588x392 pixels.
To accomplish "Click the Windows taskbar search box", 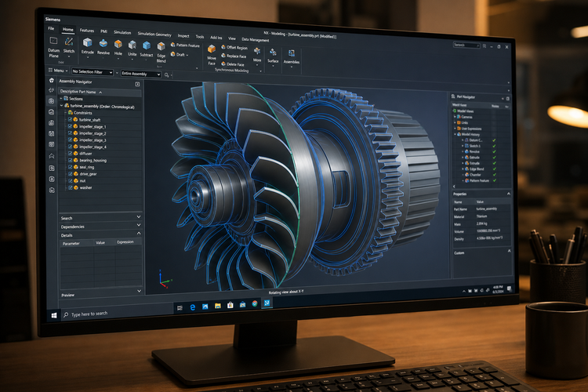I will pyautogui.click(x=116, y=312).
